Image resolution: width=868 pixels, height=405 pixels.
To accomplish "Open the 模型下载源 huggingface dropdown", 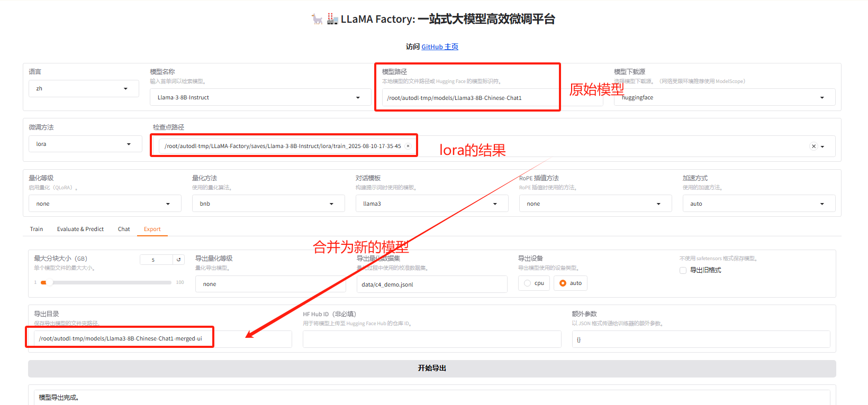I will click(x=725, y=97).
